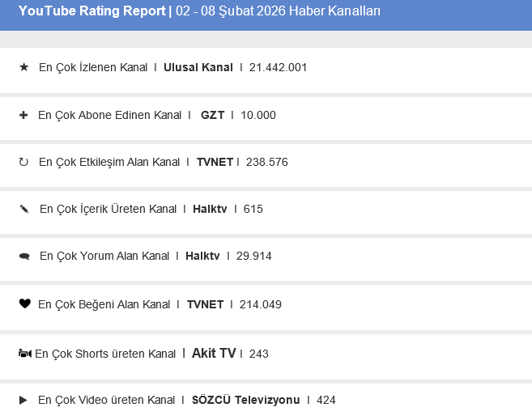Click the star icon for most watched channel
Image resolution: width=532 pixels, height=420 pixels.
(23, 67)
